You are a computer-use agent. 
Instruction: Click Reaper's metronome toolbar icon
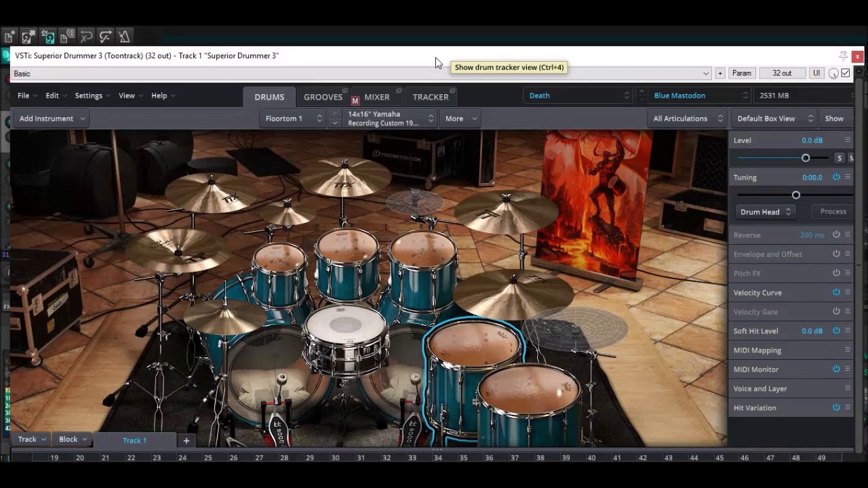(x=124, y=37)
